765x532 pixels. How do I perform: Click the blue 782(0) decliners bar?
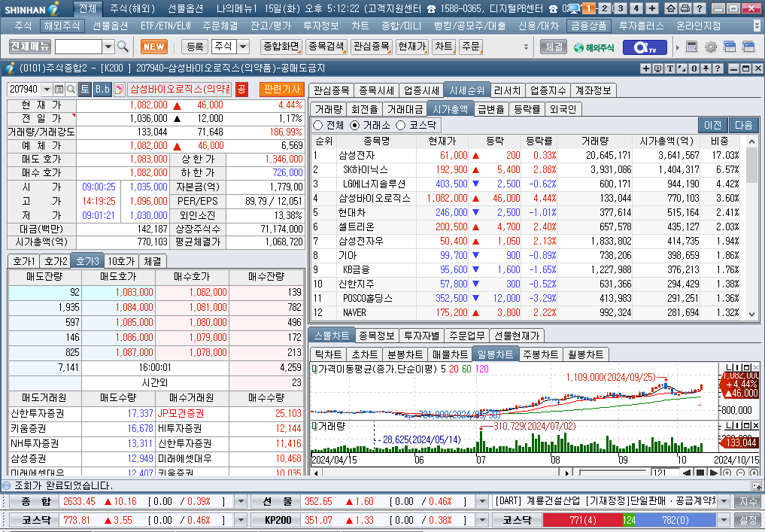[x=675, y=520]
